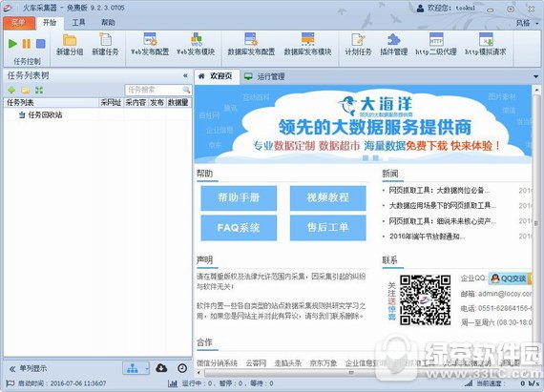
Task: Open news link 网页抓取工具：大数据岗位必备
Action: 439,191
